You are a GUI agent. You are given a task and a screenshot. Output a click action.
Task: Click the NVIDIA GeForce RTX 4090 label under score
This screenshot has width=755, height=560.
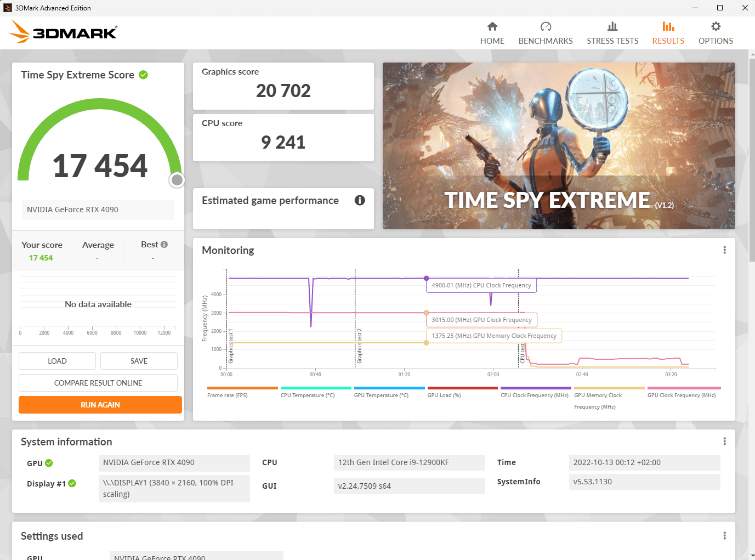point(98,210)
